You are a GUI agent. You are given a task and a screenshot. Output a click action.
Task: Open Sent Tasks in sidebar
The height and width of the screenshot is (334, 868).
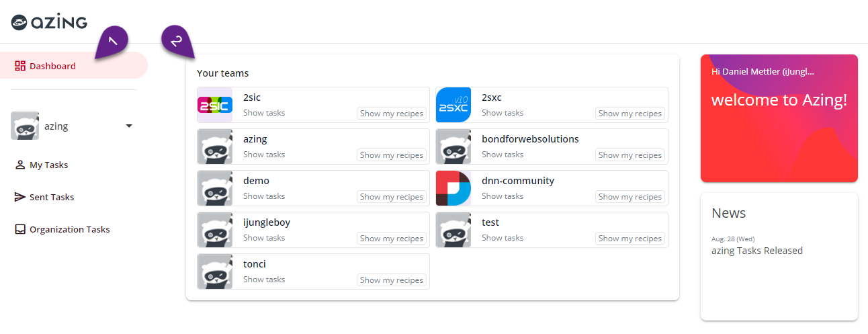[x=51, y=197]
